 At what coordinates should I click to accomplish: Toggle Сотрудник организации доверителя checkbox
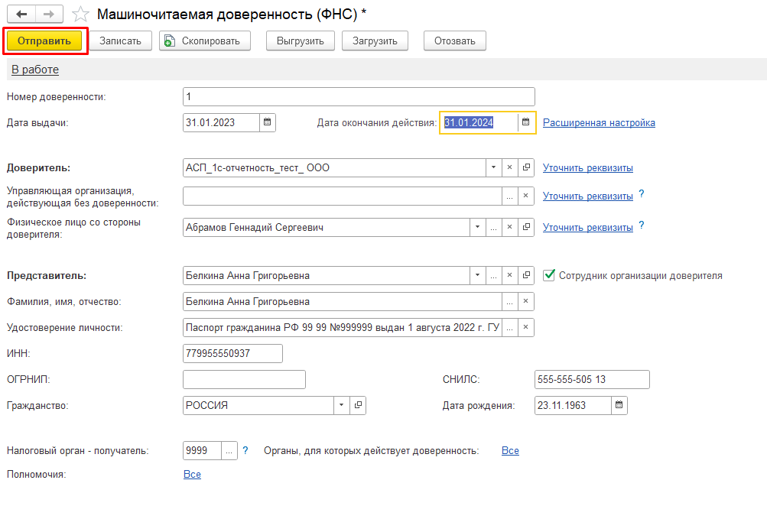[x=549, y=275]
